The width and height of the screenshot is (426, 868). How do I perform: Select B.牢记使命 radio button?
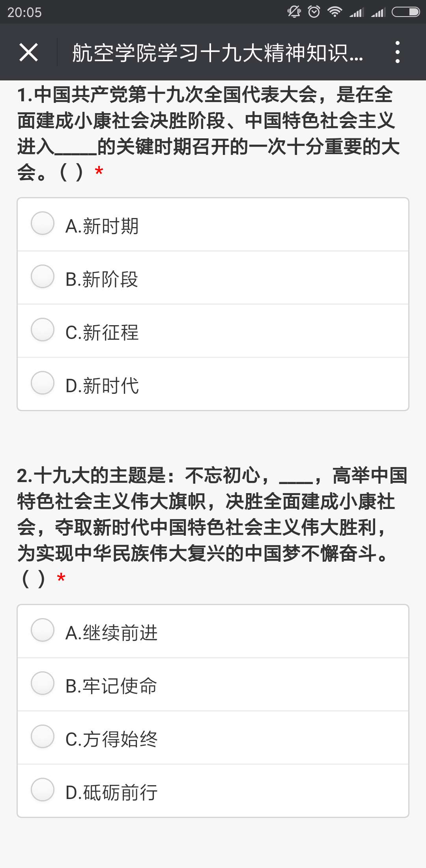coord(43,684)
